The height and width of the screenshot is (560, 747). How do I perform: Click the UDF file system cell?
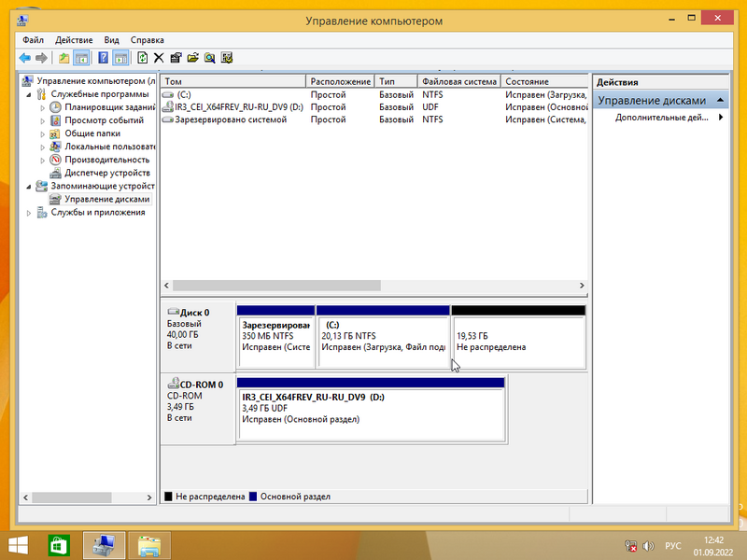pyautogui.click(x=430, y=107)
